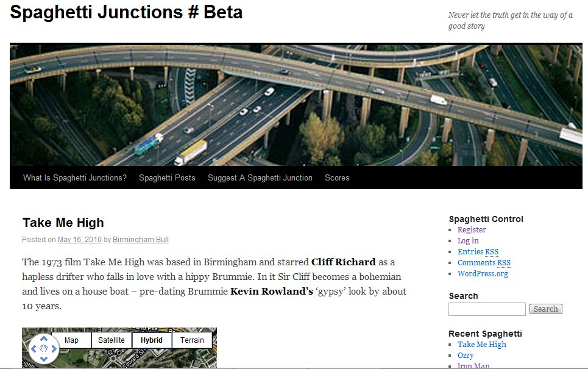Click in the sidebar search text field
588x369 pixels.
point(486,309)
